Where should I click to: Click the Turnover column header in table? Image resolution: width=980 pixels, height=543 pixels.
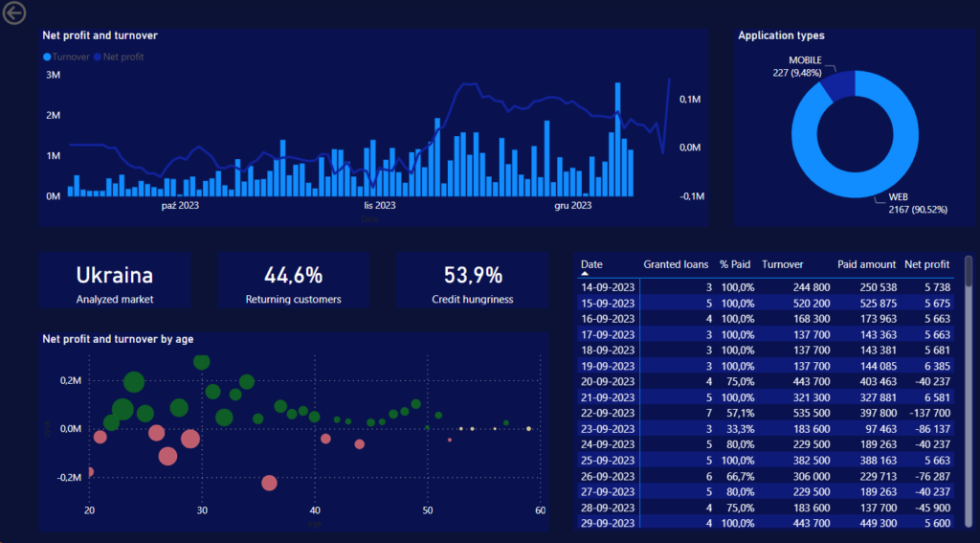pyautogui.click(x=782, y=264)
